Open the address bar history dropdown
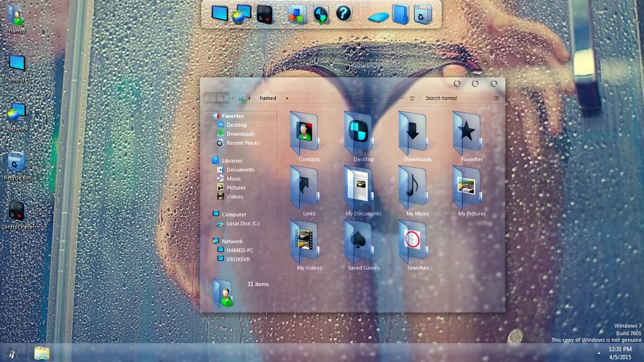 (402, 98)
